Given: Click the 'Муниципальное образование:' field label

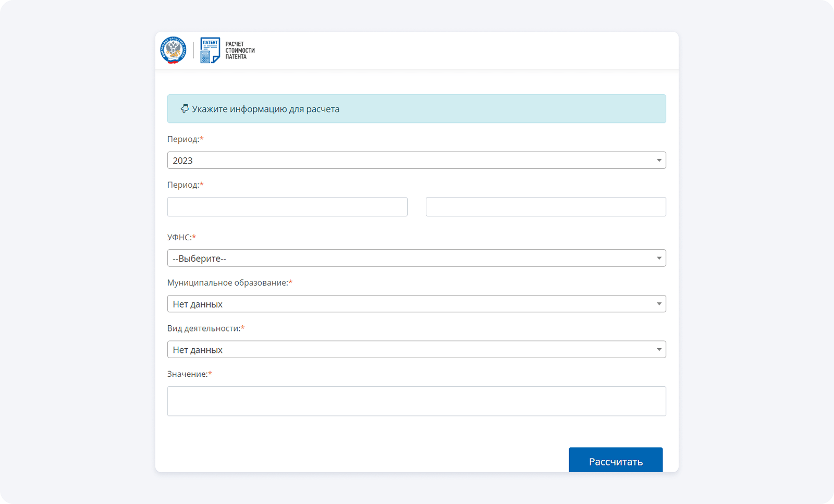Looking at the screenshot, I should point(227,282).
